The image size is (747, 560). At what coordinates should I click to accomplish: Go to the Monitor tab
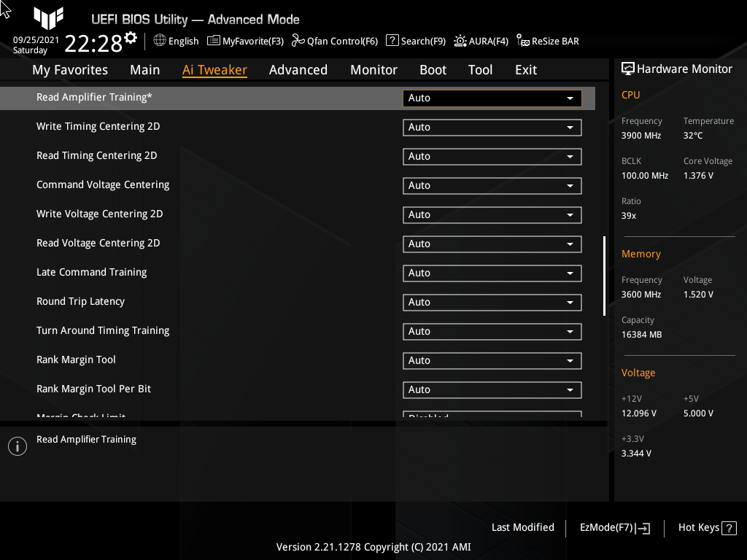[374, 70]
